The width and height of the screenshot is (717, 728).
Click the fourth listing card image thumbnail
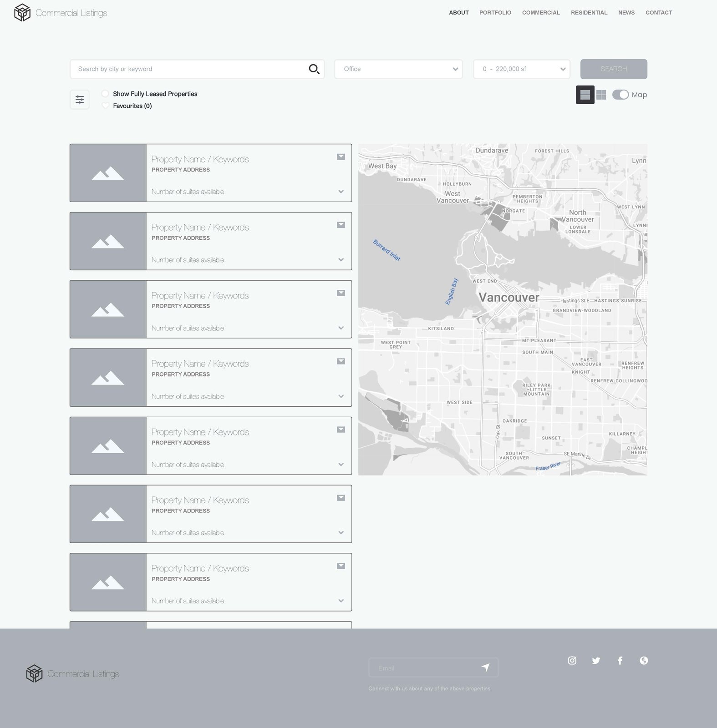(108, 378)
